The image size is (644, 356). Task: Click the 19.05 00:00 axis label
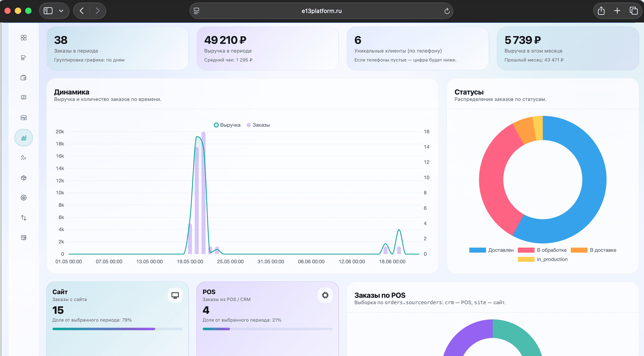point(190,262)
